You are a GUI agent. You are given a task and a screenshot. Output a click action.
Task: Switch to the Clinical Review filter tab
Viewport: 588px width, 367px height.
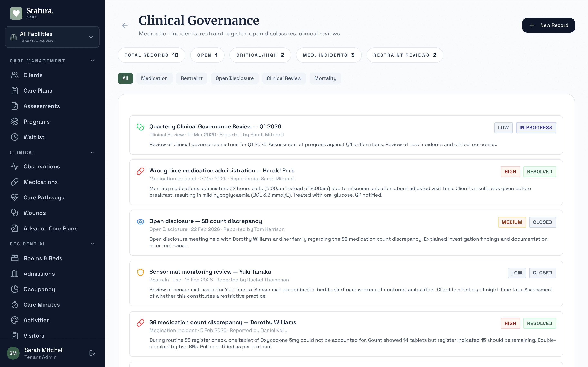point(284,78)
